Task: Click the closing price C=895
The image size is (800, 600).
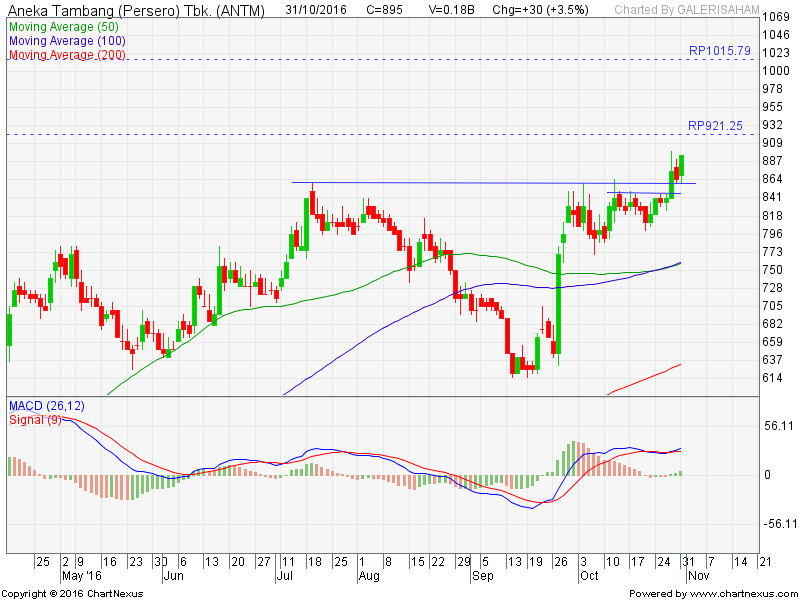Action: [x=385, y=10]
